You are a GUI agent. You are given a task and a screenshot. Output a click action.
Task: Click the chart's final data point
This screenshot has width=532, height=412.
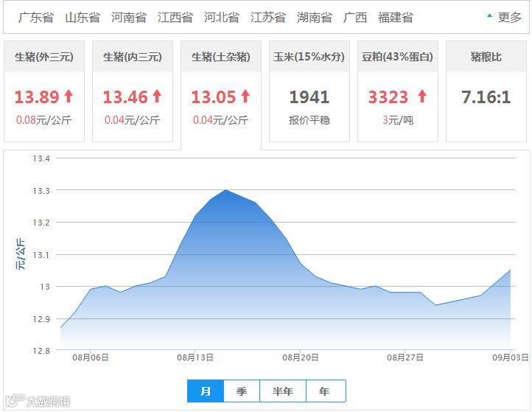pyautogui.click(x=511, y=270)
